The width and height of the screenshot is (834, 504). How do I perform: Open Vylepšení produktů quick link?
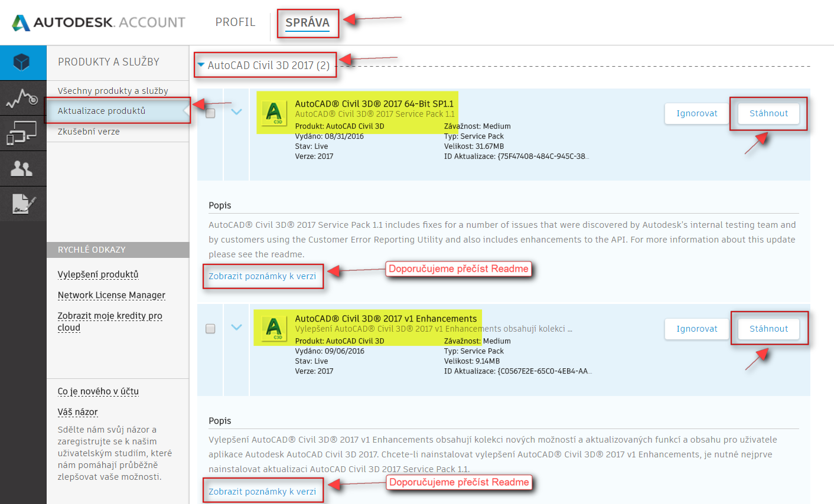(x=98, y=275)
